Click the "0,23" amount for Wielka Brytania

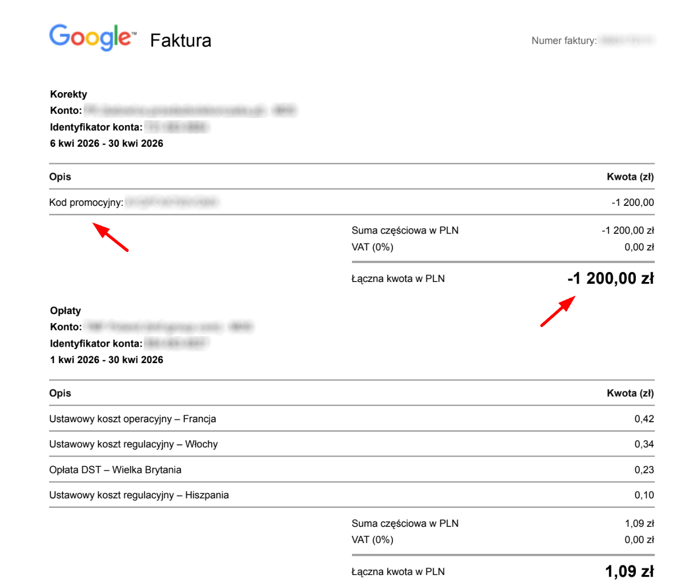[x=644, y=470]
